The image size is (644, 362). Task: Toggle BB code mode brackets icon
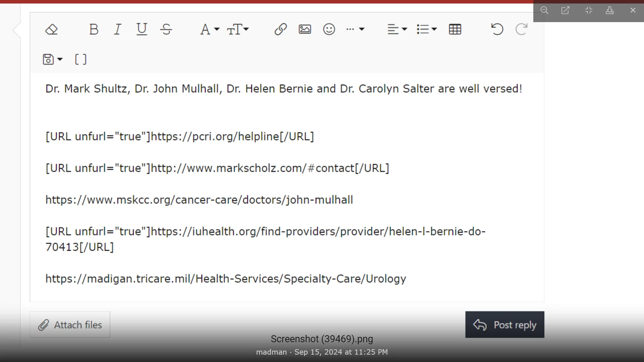point(80,59)
